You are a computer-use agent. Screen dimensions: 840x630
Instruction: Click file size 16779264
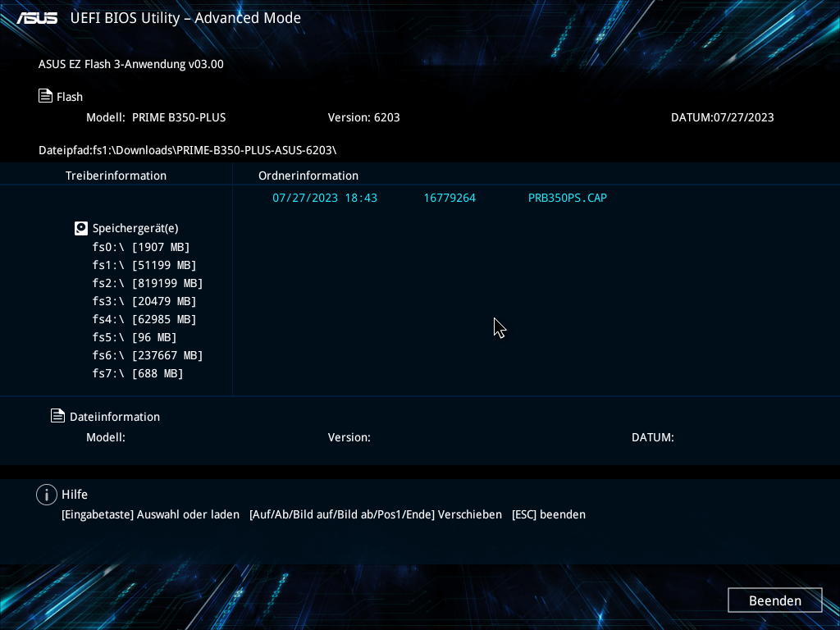tap(450, 198)
